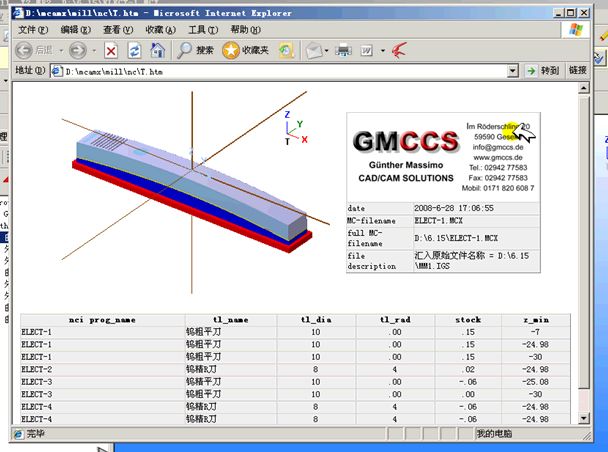Screen dimensions: 608x452
Task: Click the ELECT-2 row program name
Action: (x=36, y=369)
